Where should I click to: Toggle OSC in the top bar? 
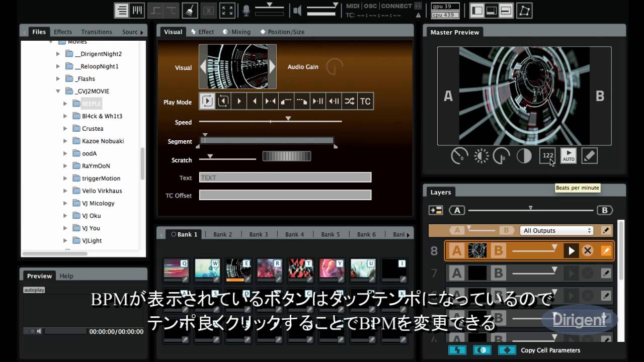370,6
